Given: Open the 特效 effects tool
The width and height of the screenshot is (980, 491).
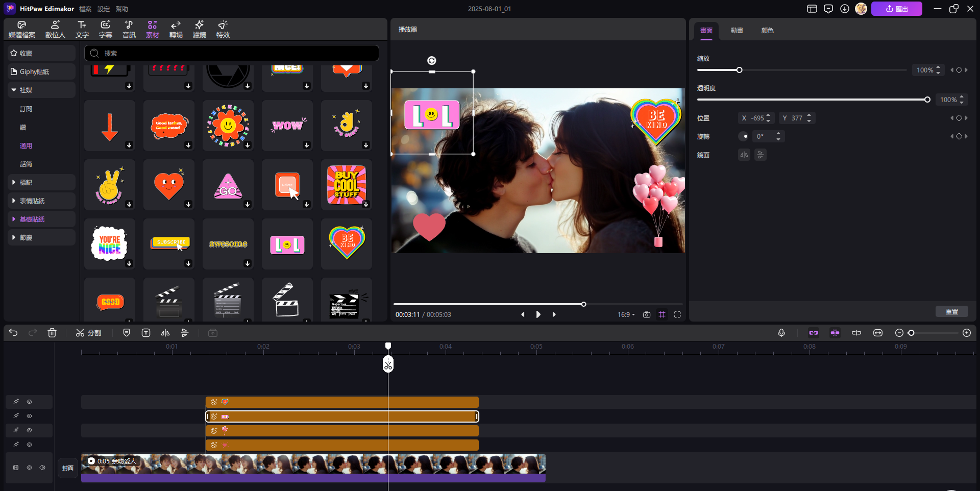Looking at the screenshot, I should point(223,30).
